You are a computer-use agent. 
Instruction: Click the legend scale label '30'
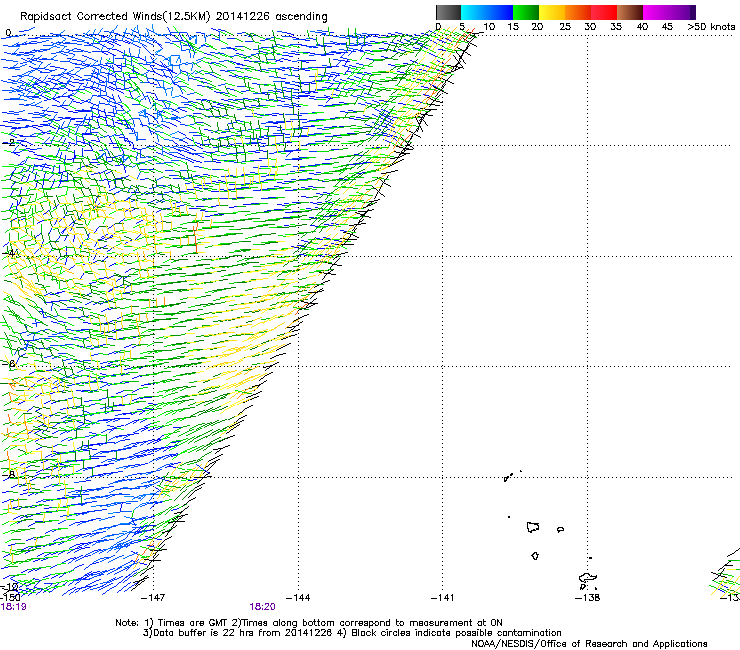pyautogui.click(x=590, y=27)
